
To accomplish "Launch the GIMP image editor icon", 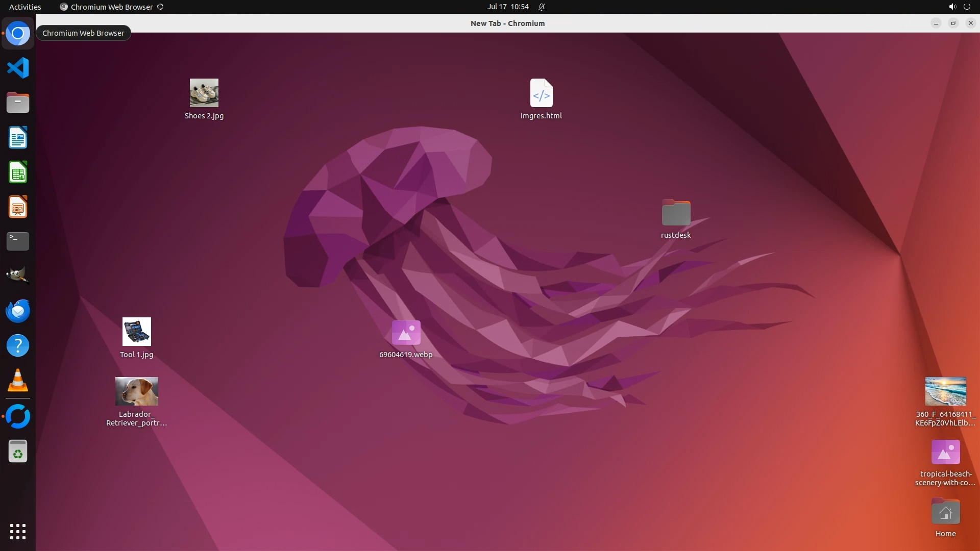I will tap(18, 275).
